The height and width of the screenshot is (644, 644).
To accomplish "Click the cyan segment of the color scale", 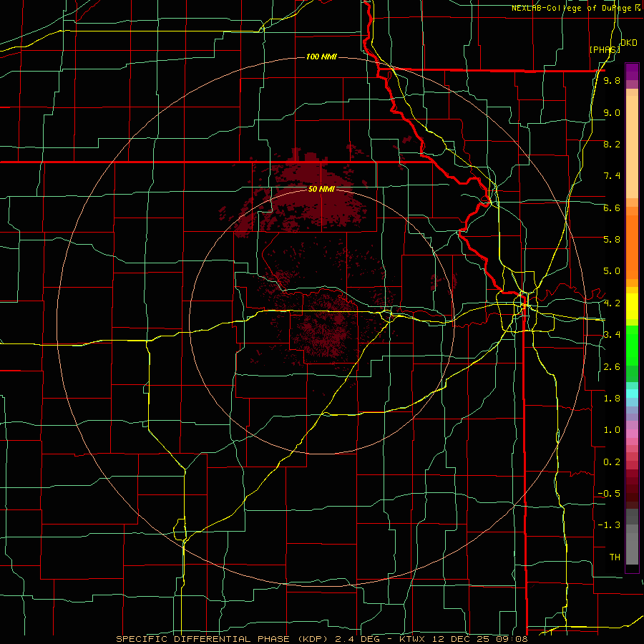I will [632, 393].
